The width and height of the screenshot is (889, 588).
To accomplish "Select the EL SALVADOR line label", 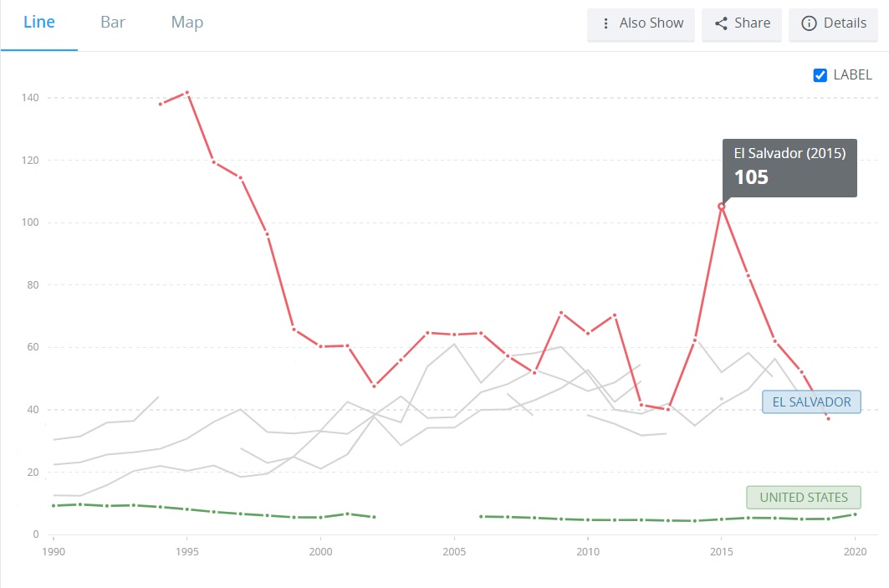I will click(x=811, y=402).
